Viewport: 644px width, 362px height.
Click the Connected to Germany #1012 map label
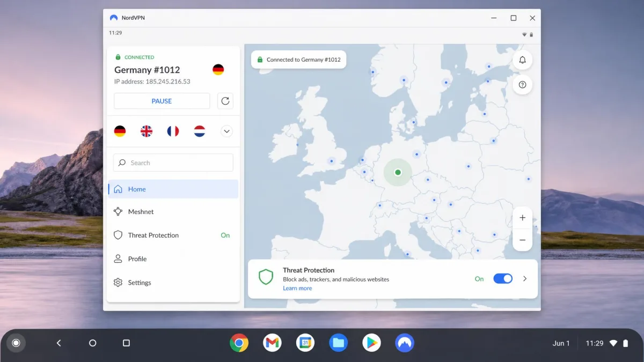(x=299, y=60)
